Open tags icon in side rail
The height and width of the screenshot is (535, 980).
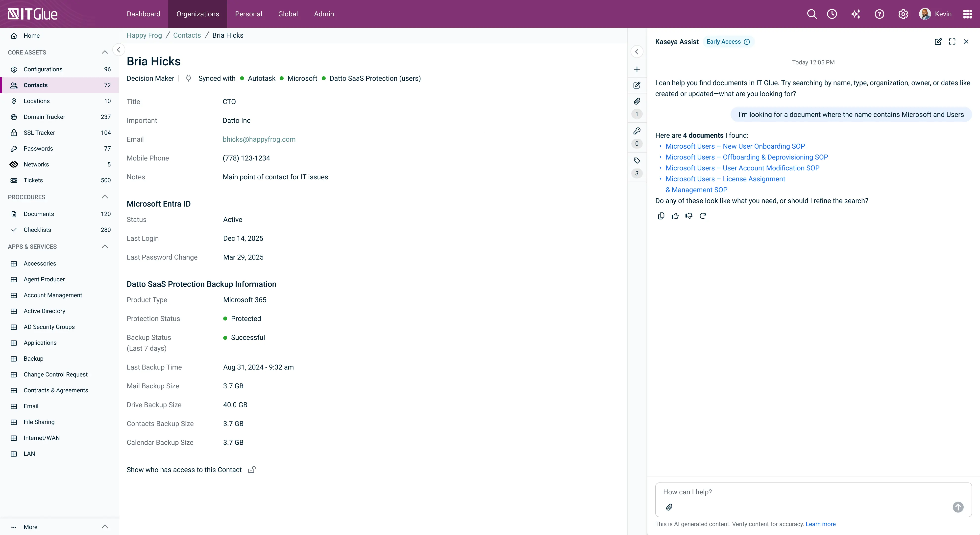coord(637,161)
